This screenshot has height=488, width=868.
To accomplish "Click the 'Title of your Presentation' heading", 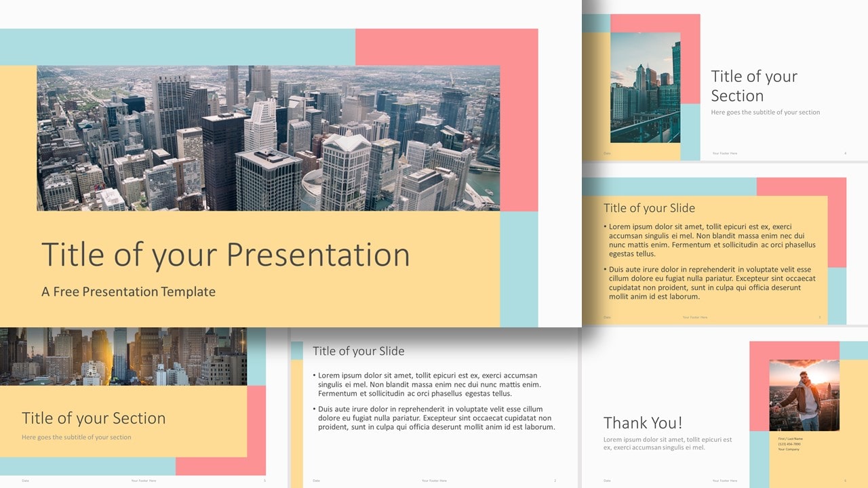I will pyautogui.click(x=226, y=255).
